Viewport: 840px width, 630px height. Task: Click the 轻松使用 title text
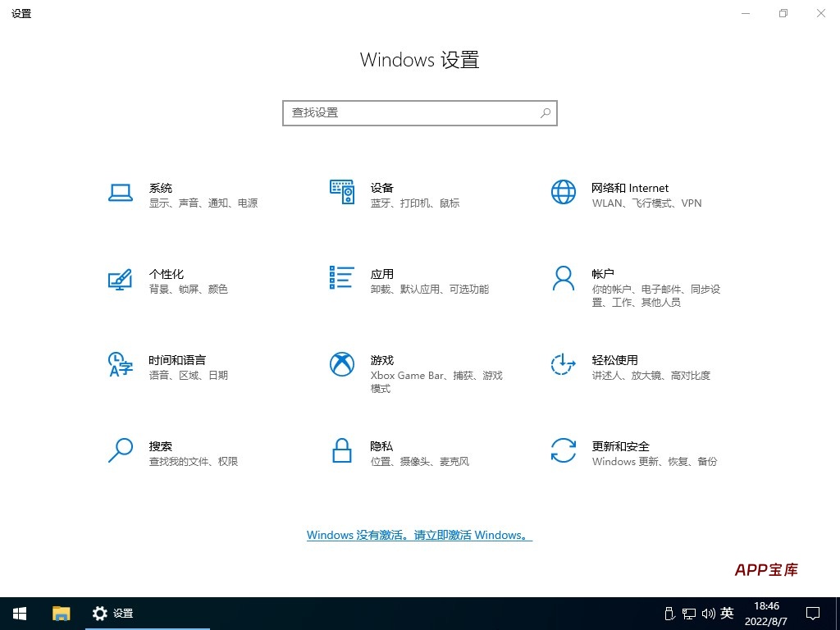[614, 360]
